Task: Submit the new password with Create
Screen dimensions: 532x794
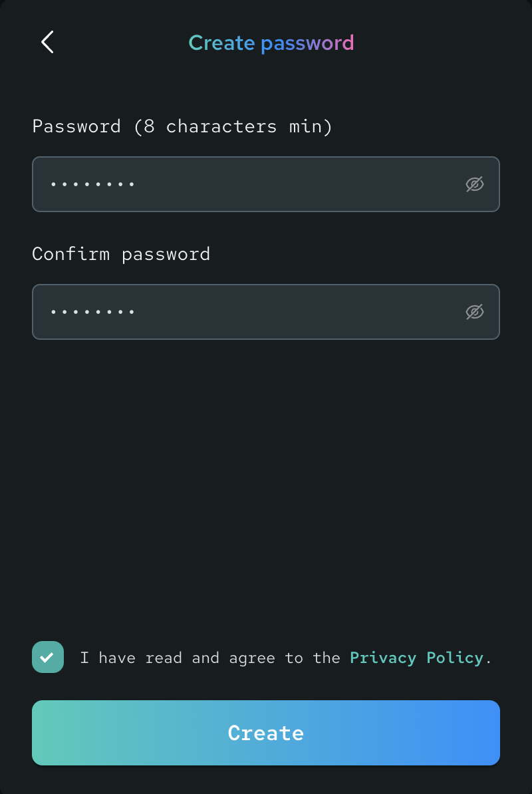Action: point(266,733)
